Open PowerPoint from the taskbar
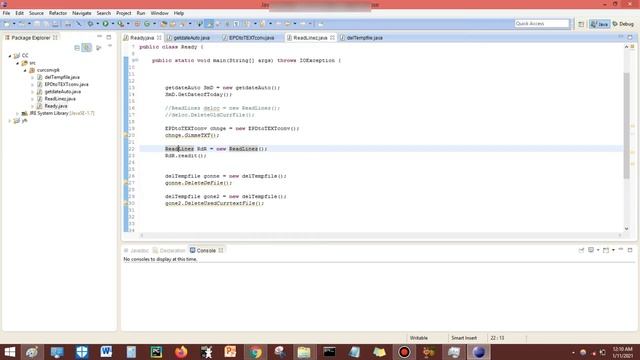This screenshot has height=360, width=640. tap(231, 352)
